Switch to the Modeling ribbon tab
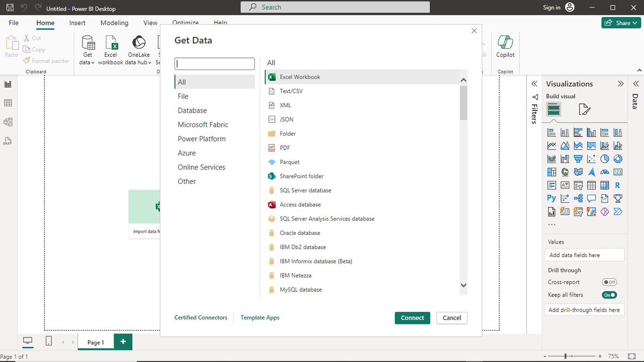The width and height of the screenshot is (644, 362). [114, 23]
